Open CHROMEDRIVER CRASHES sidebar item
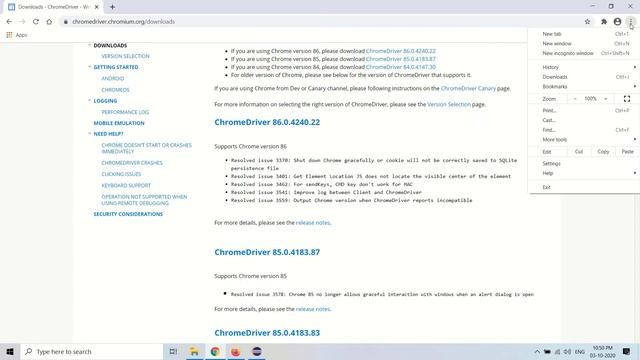 pyautogui.click(x=132, y=162)
